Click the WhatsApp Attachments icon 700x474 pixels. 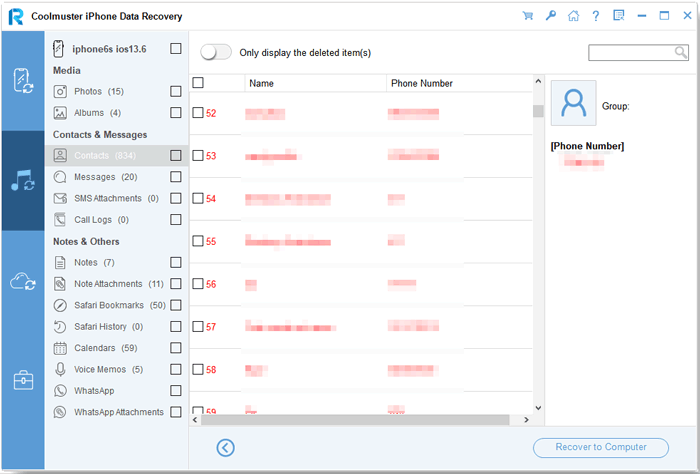[60, 412]
